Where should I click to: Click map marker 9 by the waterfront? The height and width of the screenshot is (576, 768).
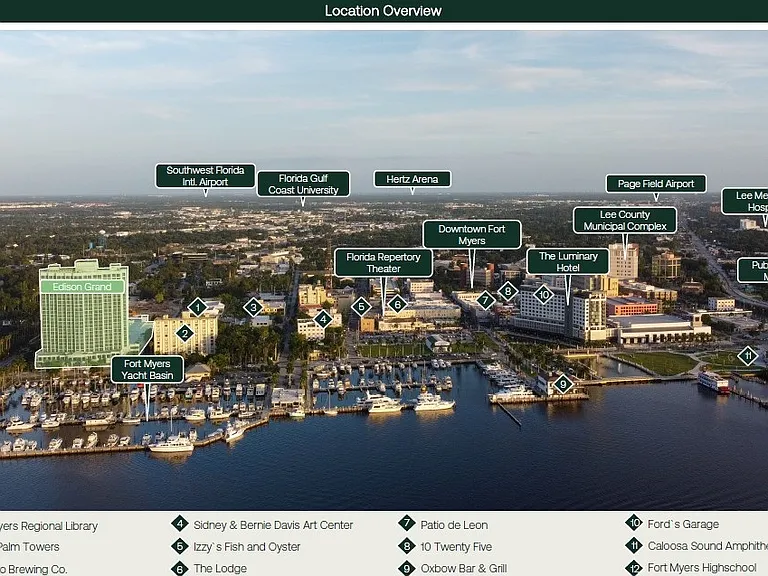pyautogui.click(x=563, y=384)
